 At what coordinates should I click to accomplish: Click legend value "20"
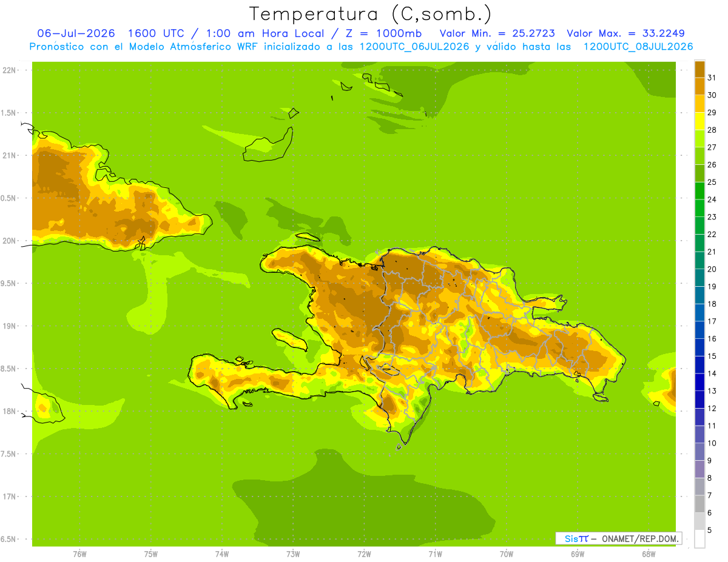[712, 269]
